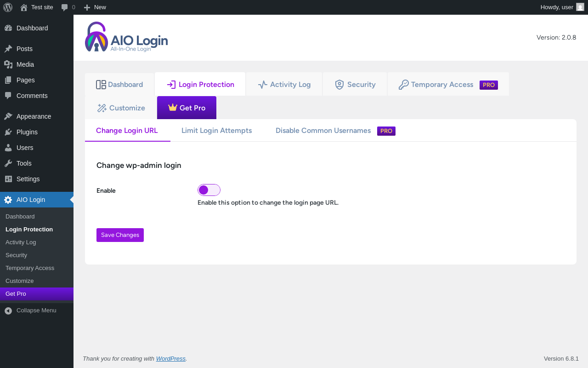Image resolution: width=588 pixels, height=368 pixels.
Task: Click the Plugins plug icon
Action: pyautogui.click(x=8, y=132)
